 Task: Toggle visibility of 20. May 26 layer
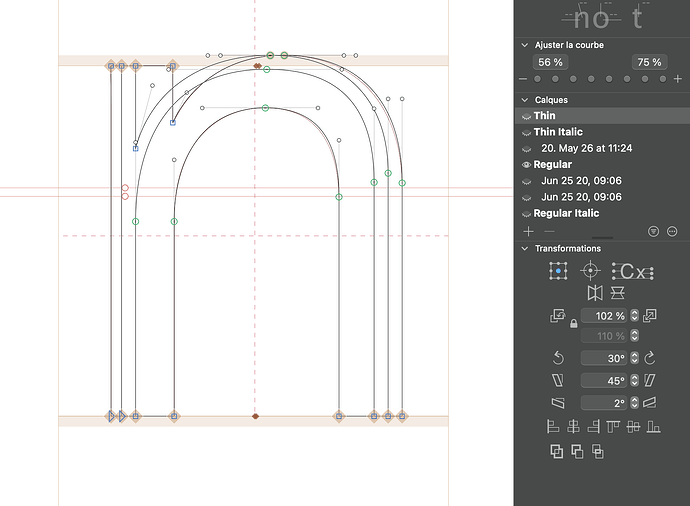[526, 149]
